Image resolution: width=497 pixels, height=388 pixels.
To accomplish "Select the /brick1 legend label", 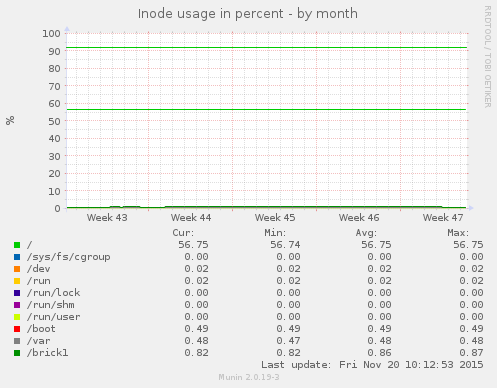I will [x=47, y=353].
